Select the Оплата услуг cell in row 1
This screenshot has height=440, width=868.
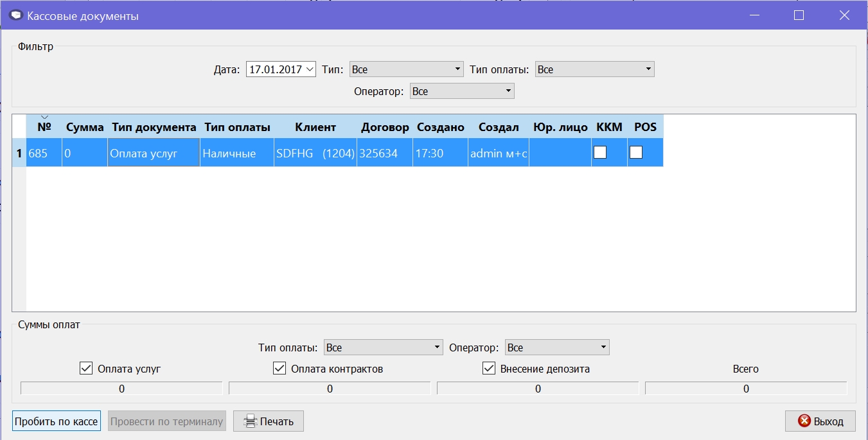pyautogui.click(x=154, y=153)
